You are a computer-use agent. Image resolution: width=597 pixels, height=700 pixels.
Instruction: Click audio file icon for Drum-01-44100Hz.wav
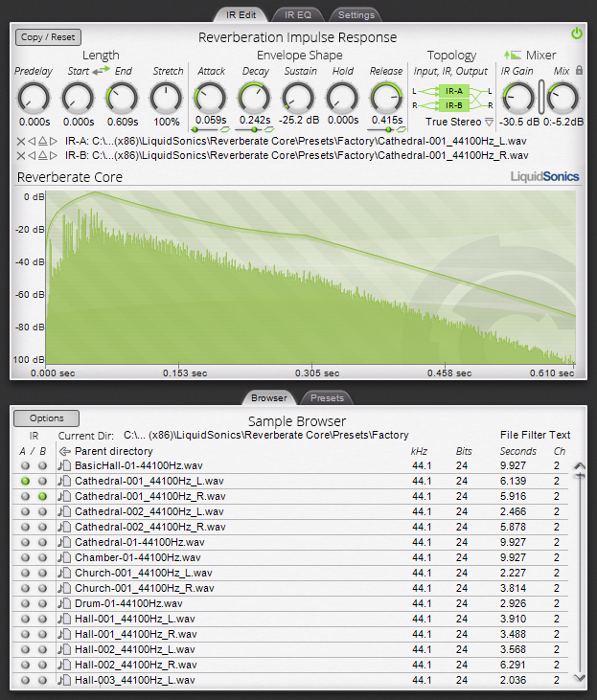pos(64,603)
